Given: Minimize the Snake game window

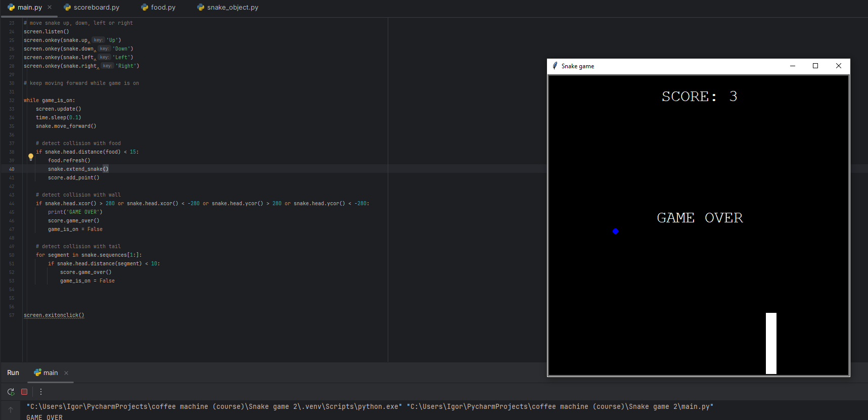Looking at the screenshot, I should pos(793,66).
